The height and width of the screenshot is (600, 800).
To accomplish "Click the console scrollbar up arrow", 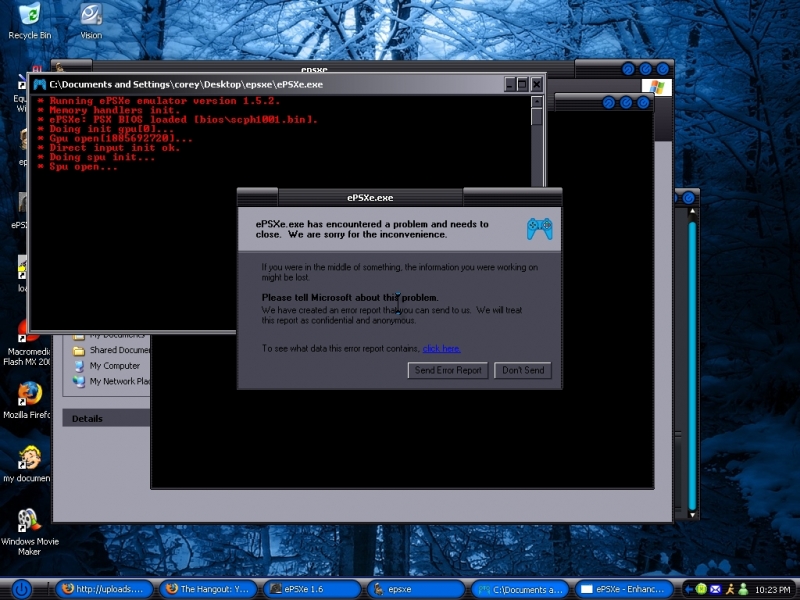I will (537, 102).
